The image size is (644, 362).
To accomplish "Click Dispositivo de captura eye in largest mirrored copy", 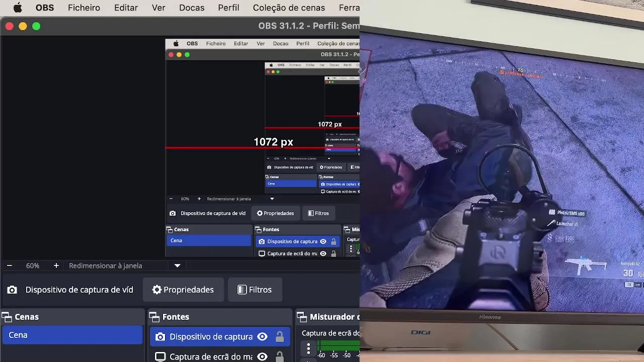I will point(323,241).
